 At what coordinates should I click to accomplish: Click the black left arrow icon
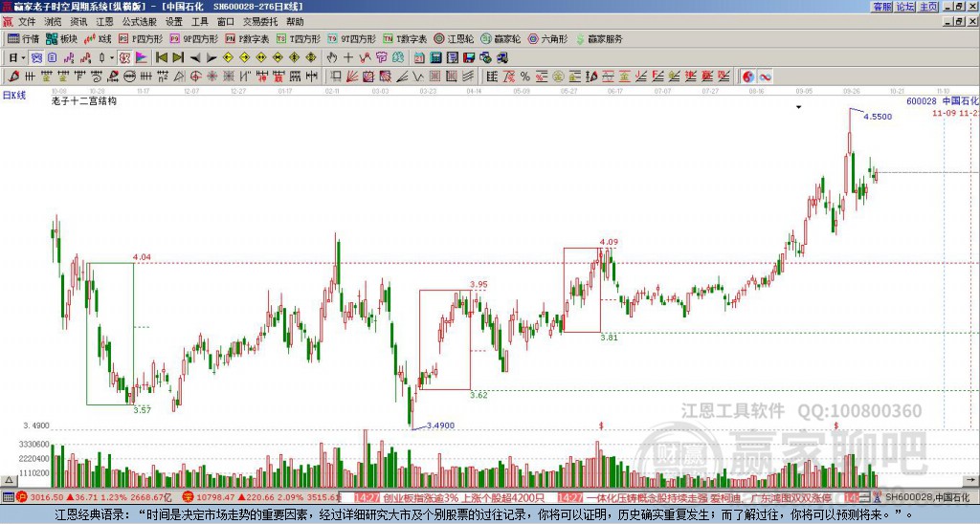pyautogui.click(x=195, y=57)
